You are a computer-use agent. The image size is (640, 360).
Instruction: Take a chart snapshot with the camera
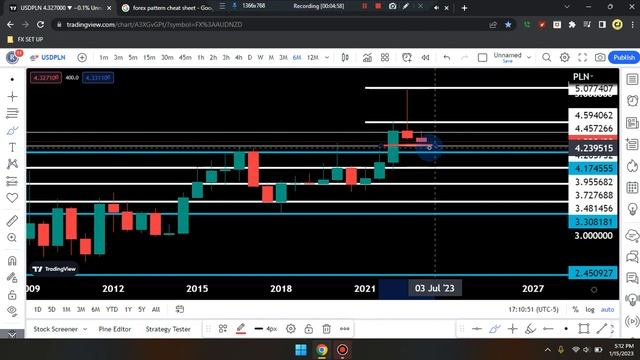tap(600, 58)
